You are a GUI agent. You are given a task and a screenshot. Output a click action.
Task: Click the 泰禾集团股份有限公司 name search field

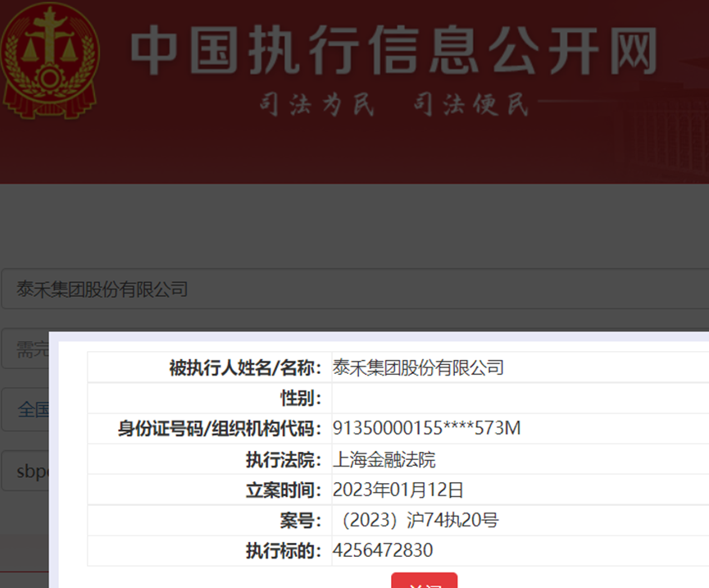coord(354,289)
